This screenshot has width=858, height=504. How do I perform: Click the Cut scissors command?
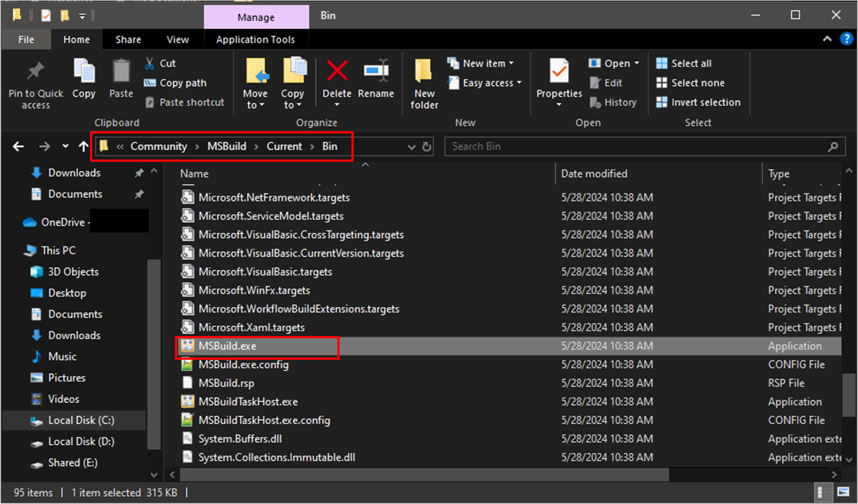[x=160, y=63]
